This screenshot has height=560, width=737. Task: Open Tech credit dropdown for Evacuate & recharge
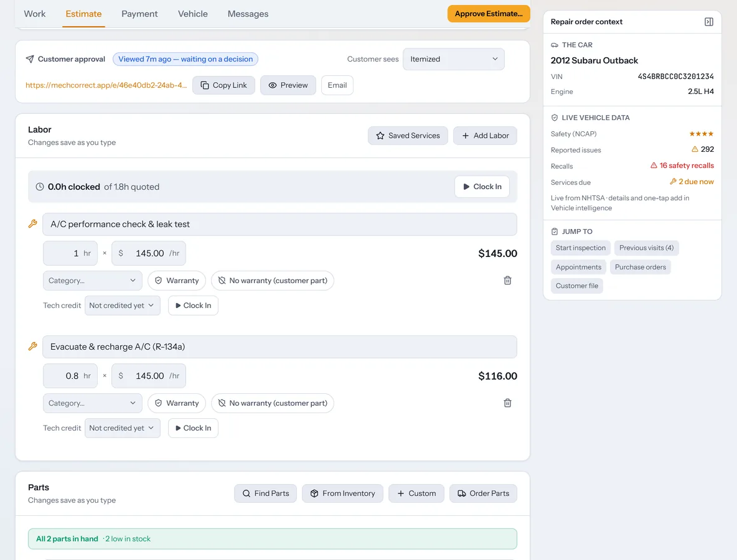(123, 428)
